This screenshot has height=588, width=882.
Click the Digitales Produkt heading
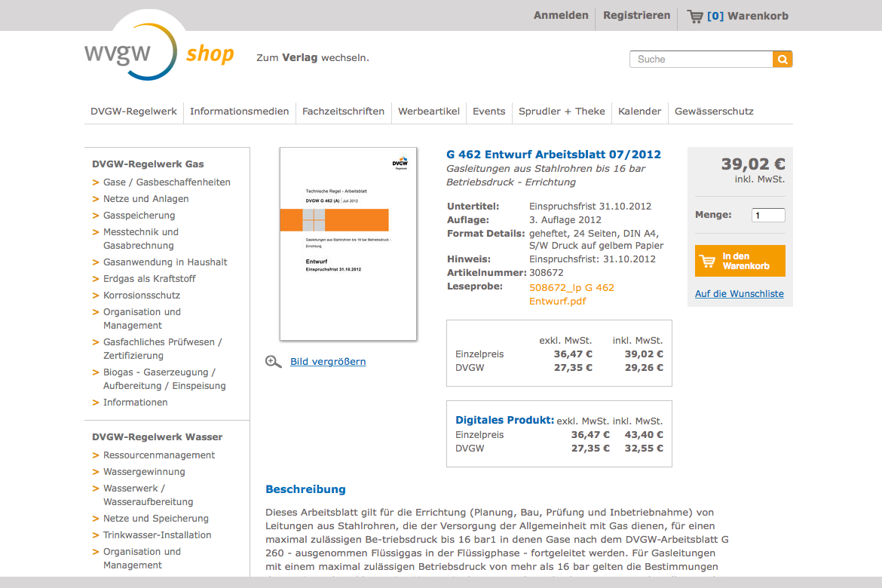504,421
